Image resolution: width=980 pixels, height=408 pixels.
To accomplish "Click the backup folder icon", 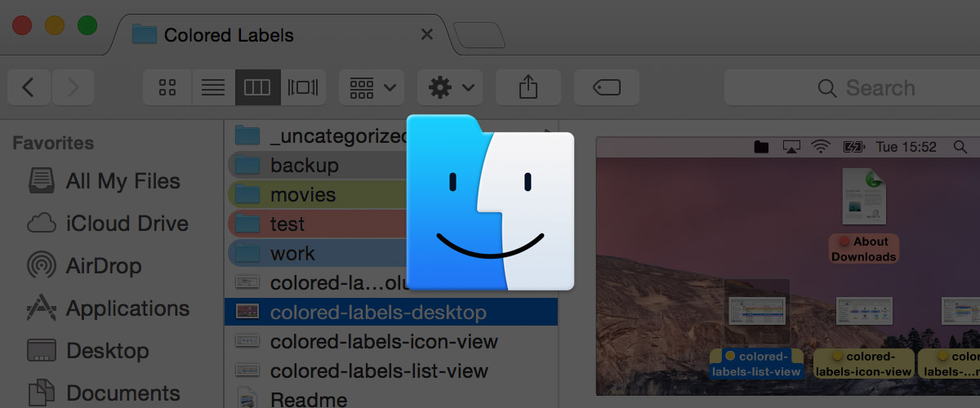I will pyautogui.click(x=247, y=165).
